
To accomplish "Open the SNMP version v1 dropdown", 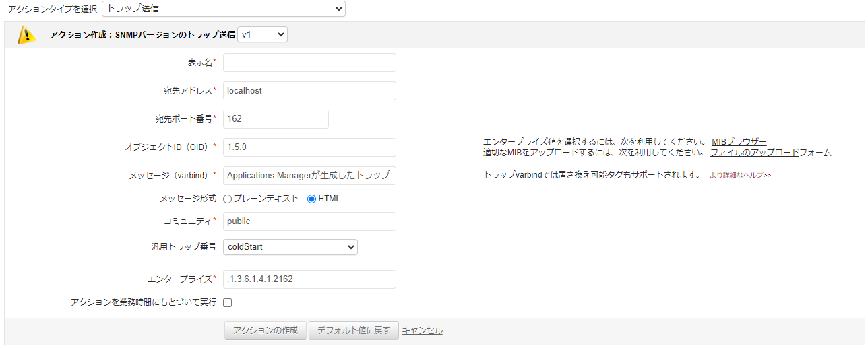I will tap(262, 34).
